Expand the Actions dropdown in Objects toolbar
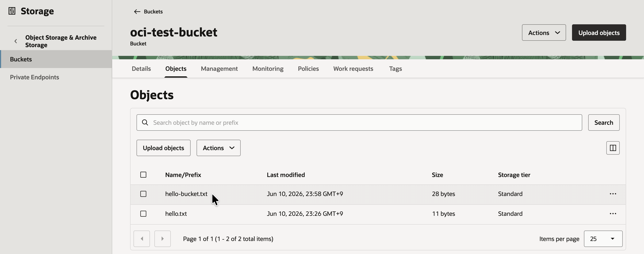The image size is (644, 254). tap(218, 148)
